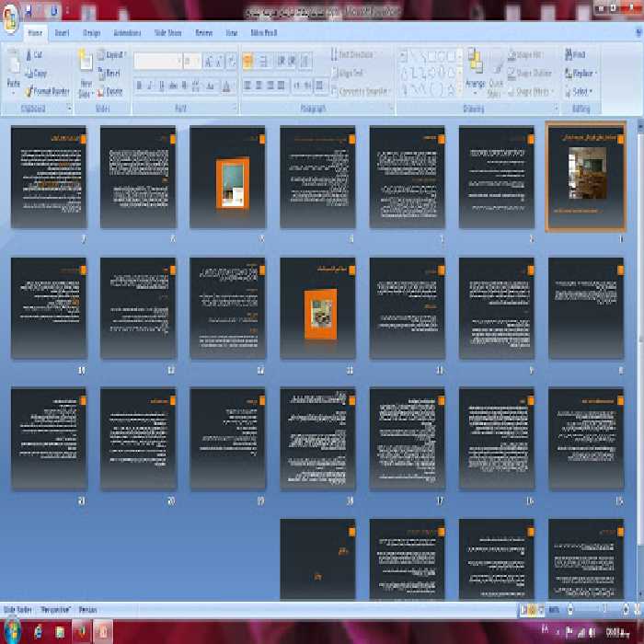Select the Format Painter tool

(50, 91)
